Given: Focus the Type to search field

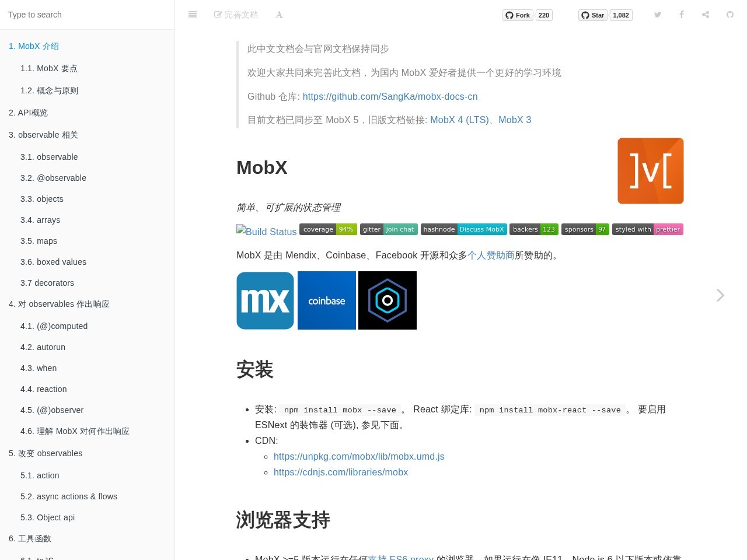Looking at the screenshot, I should [88, 15].
